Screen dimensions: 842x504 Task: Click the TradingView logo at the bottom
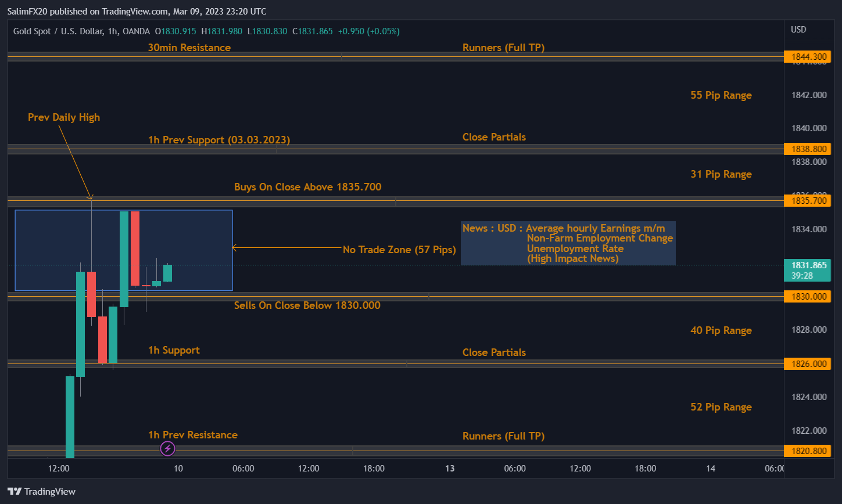tap(41, 491)
